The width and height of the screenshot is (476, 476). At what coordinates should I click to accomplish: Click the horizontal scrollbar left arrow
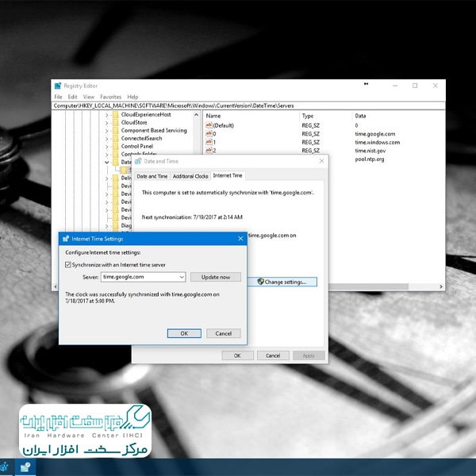pos(56,286)
